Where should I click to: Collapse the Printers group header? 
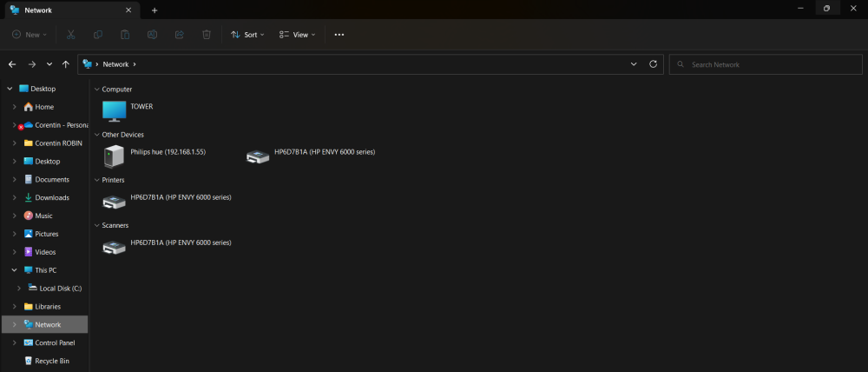(97, 180)
